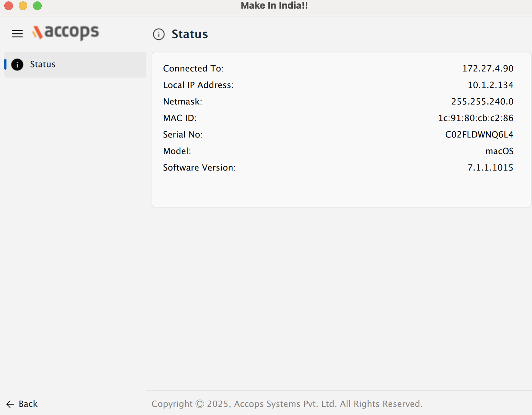The image size is (532, 415).
Task: Close the window with the red button
Action: [9, 6]
